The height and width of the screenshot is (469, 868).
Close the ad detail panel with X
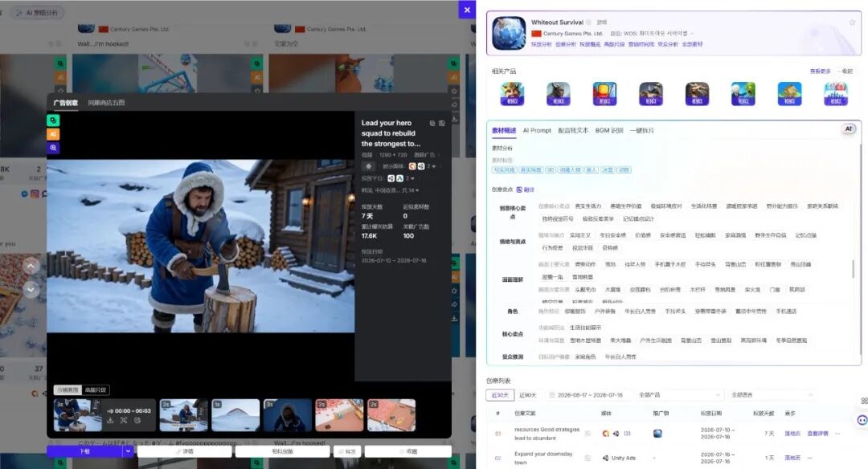point(467,10)
